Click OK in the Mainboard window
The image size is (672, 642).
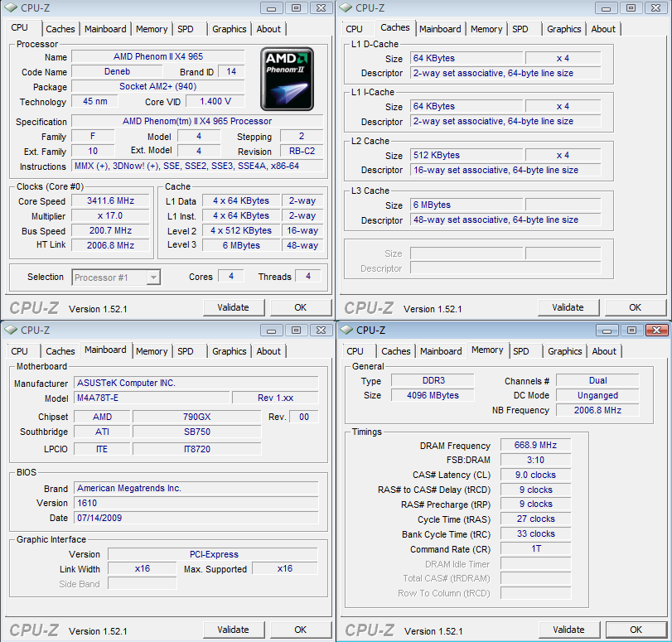(301, 630)
